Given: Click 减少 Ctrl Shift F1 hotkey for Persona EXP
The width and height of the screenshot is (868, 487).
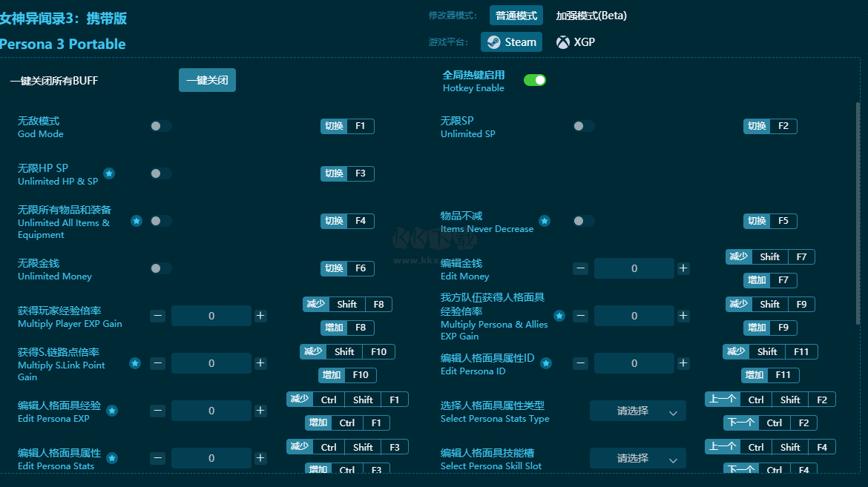Looking at the screenshot, I should point(347,400).
